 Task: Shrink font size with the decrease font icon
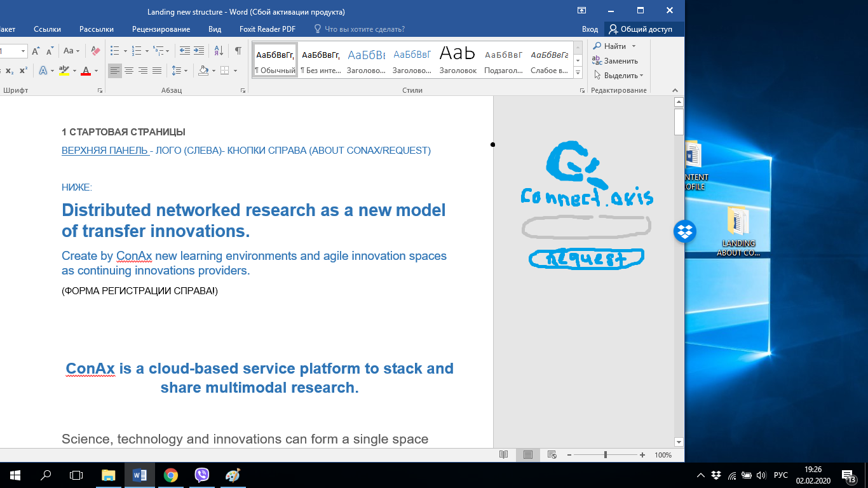point(50,51)
